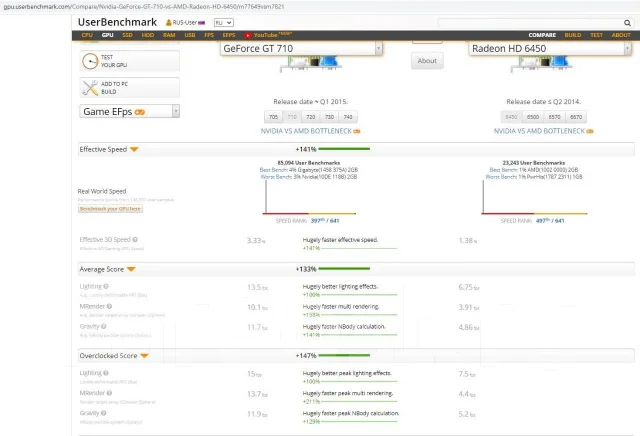Select the HD 6670 model button
The height and width of the screenshot is (436, 640).
[576, 117]
